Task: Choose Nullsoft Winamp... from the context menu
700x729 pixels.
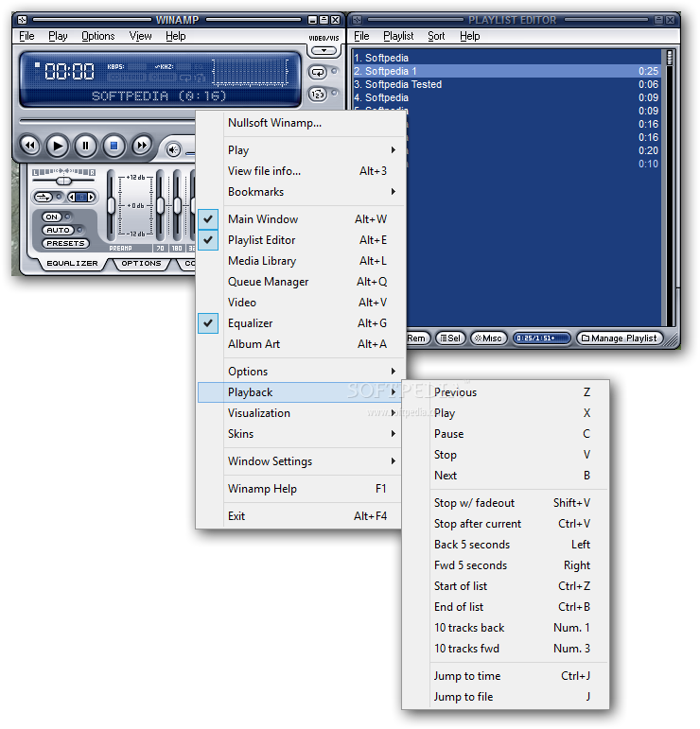Action: [300, 123]
